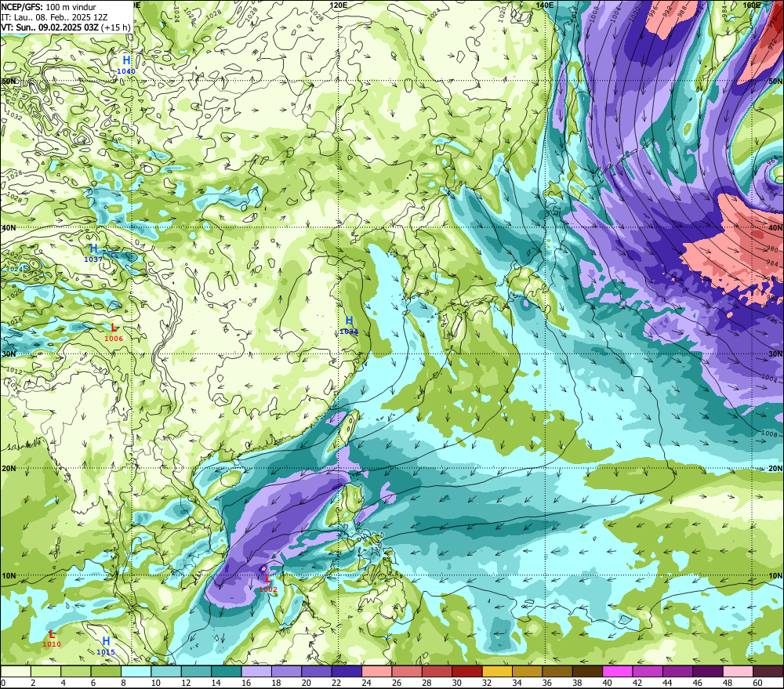Click the 10N latitude label on left edge
This screenshot has width=784, height=689.
9,576
